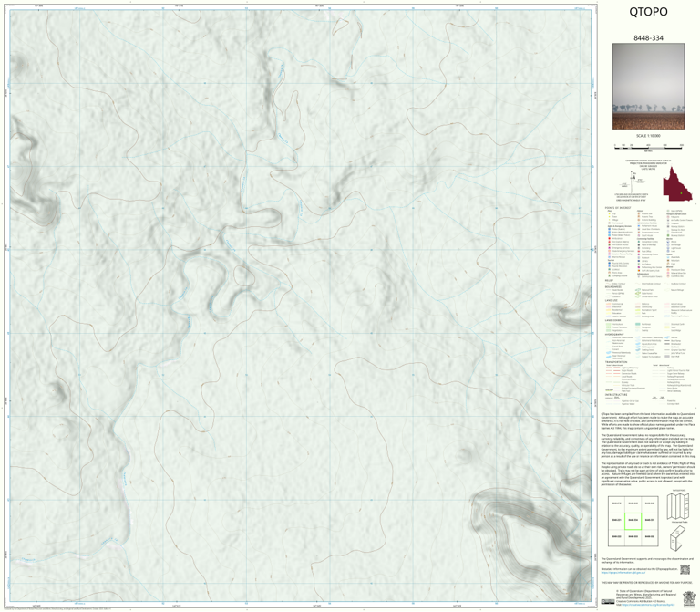Click the POINTS OF INTEREST legend heading
This screenshot has width=700, height=612.
[x=618, y=208]
